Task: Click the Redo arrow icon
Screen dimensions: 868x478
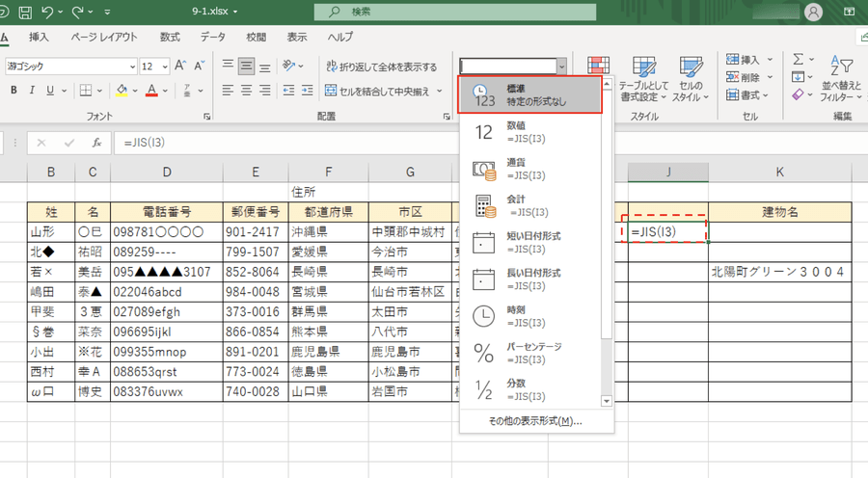Action: coord(78,12)
